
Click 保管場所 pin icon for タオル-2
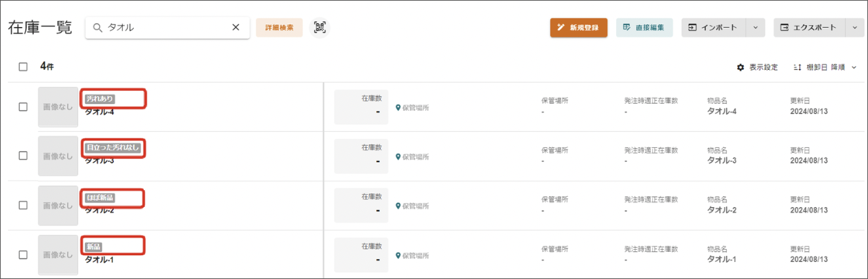398,206
